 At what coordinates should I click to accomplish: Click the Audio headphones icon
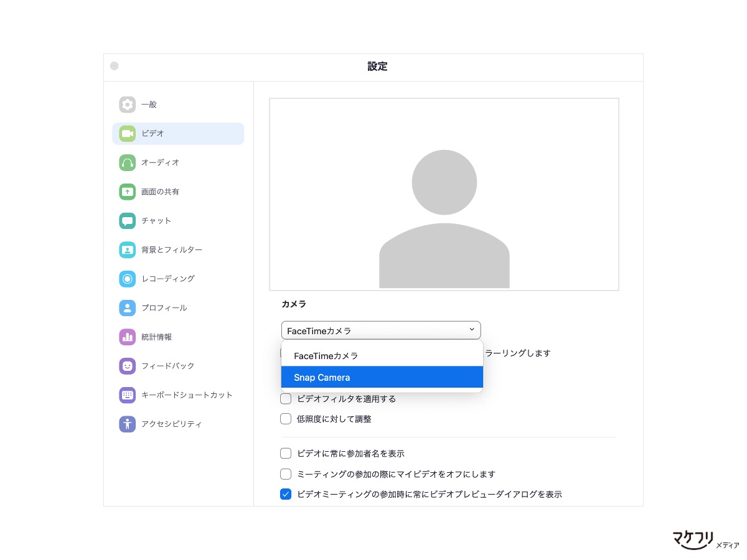[127, 162]
